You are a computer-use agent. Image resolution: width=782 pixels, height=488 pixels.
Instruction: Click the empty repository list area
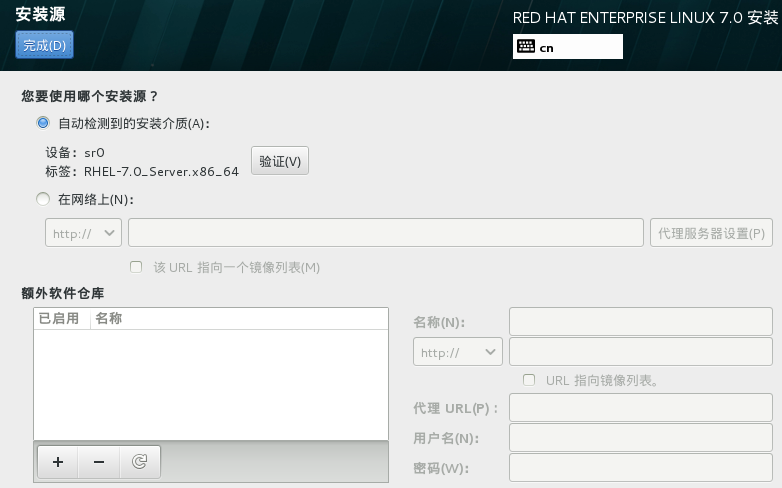coord(211,385)
